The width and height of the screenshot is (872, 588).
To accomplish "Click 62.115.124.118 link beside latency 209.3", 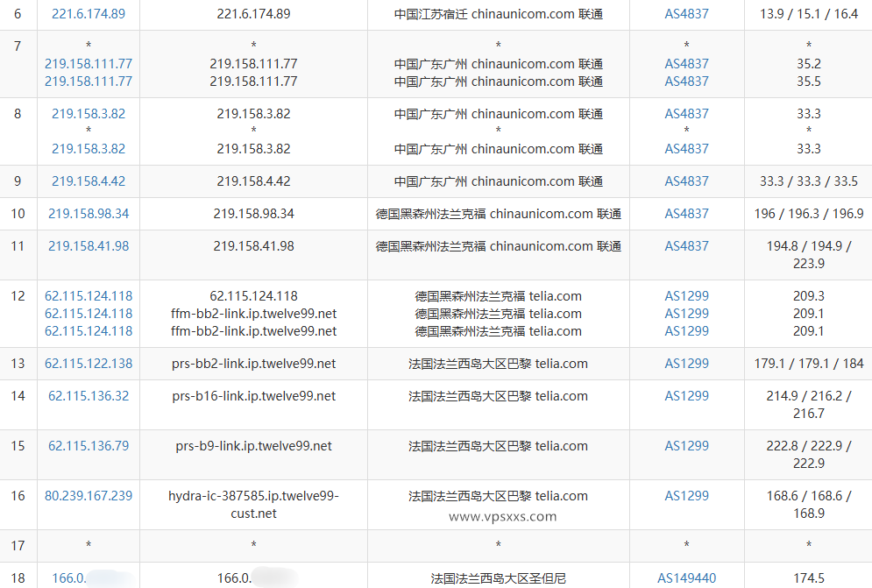I will click(89, 296).
